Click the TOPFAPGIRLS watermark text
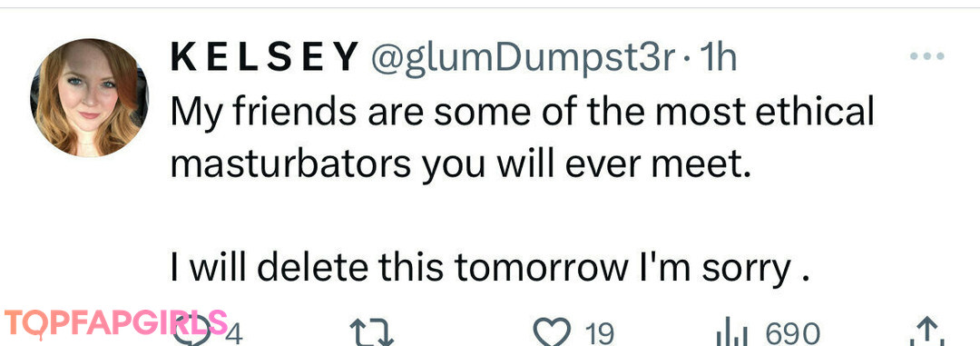 (x=116, y=323)
